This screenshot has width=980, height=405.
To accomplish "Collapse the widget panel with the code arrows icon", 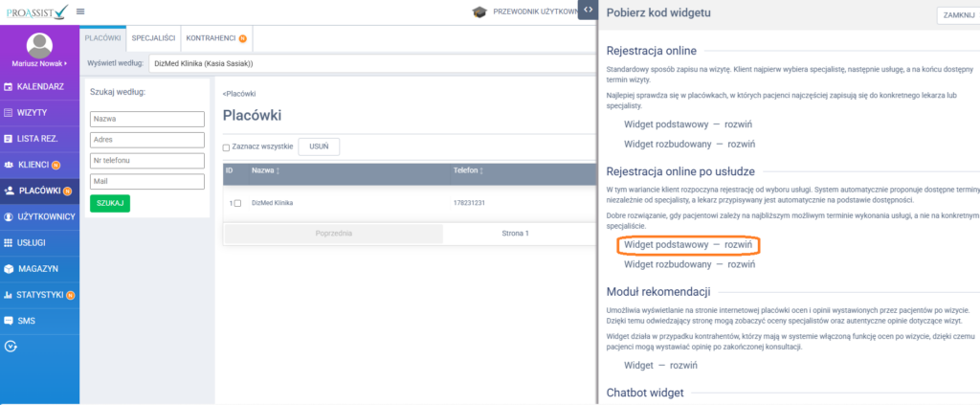I will click(x=588, y=9).
